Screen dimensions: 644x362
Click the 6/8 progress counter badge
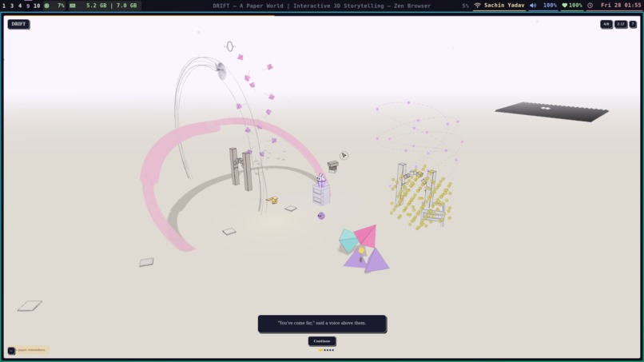tap(606, 24)
